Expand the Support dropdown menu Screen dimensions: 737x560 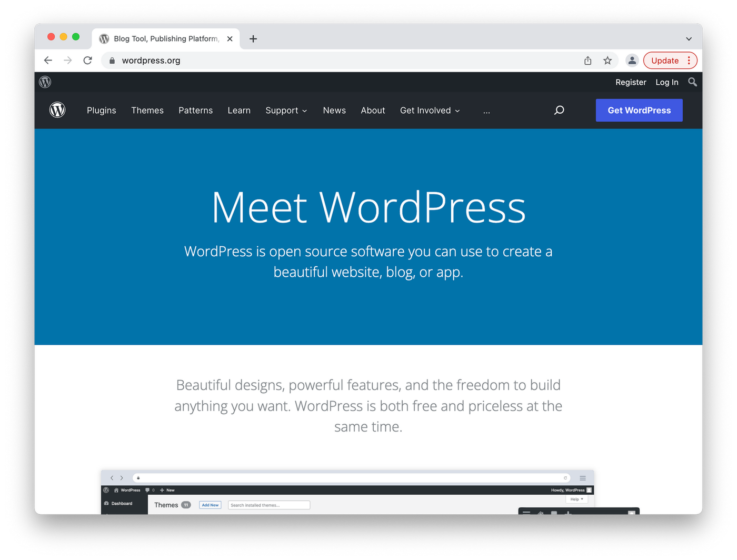coord(286,110)
